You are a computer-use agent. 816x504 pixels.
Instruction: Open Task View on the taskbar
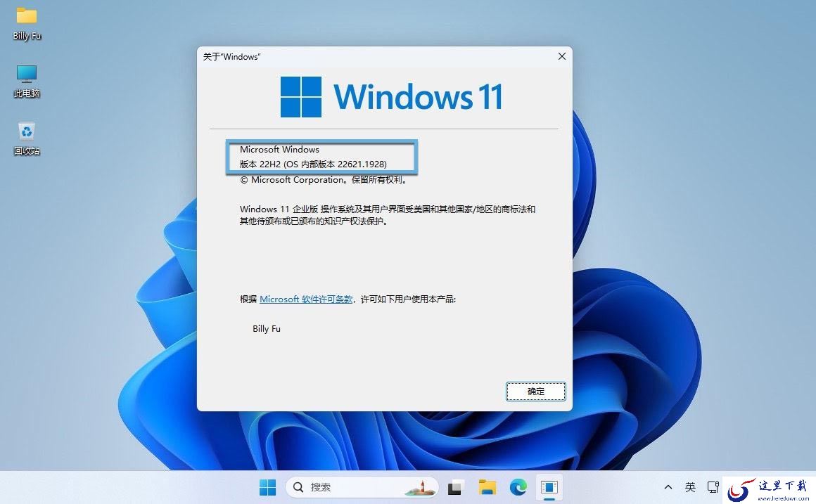tap(455, 487)
